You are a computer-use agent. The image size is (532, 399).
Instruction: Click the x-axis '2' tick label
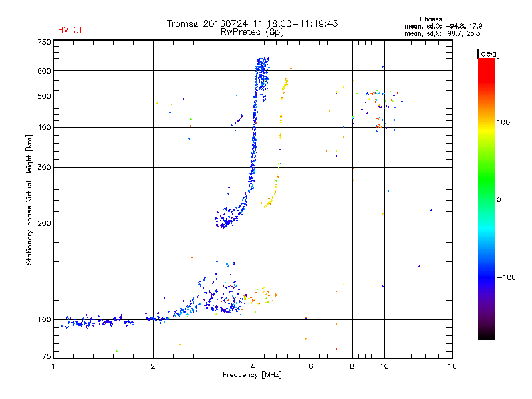click(x=153, y=366)
